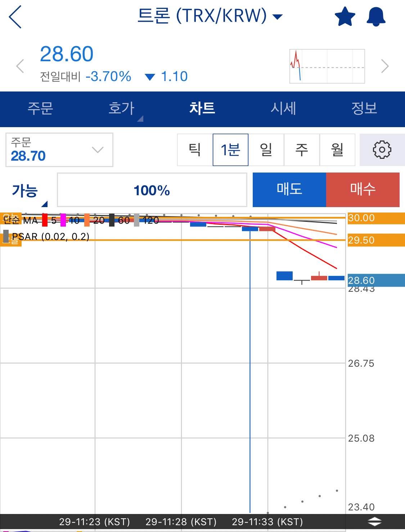Toggle the red MA 5 indicator swatch
This screenshot has height=532, width=405.
point(44,220)
